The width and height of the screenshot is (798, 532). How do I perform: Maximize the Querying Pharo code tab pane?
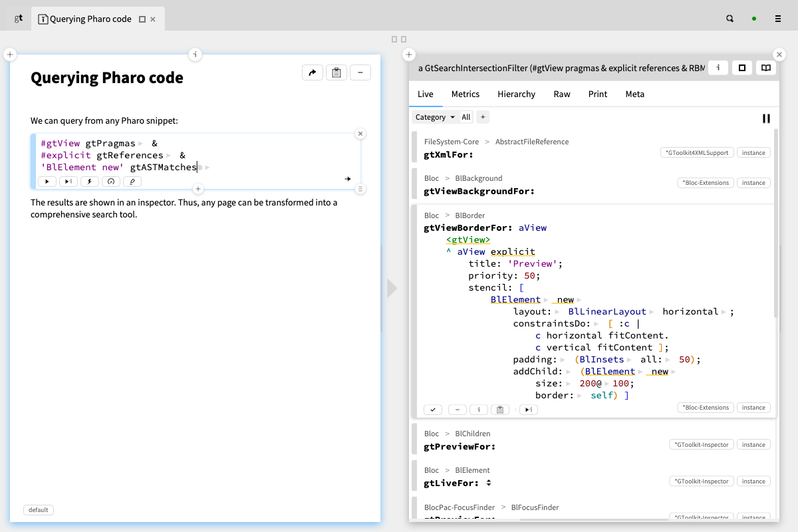point(142,19)
